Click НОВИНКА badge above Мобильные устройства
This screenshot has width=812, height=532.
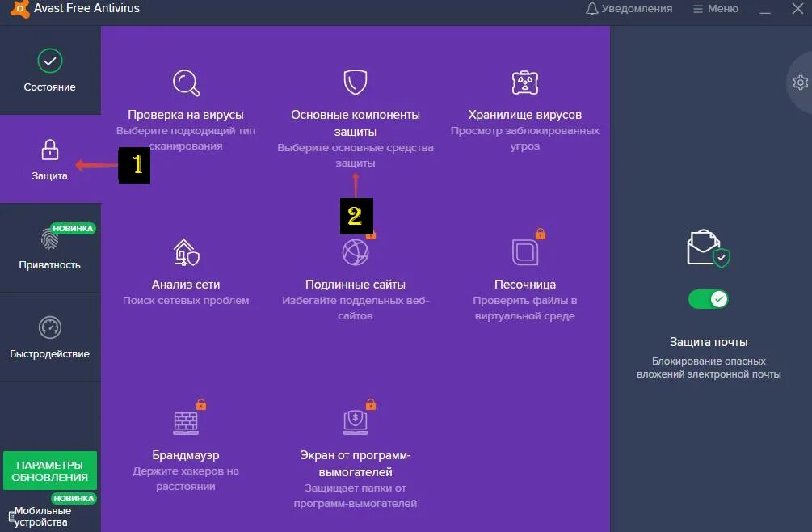[x=74, y=498]
